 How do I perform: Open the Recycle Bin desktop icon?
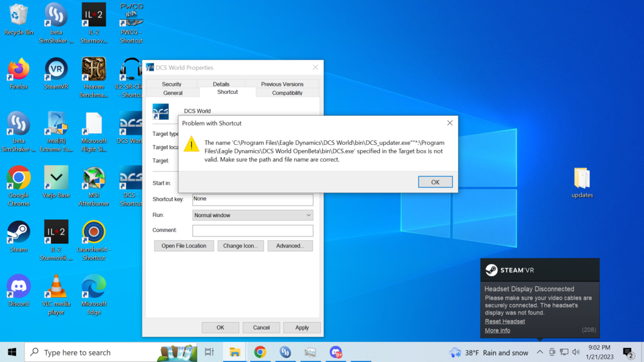tap(19, 19)
